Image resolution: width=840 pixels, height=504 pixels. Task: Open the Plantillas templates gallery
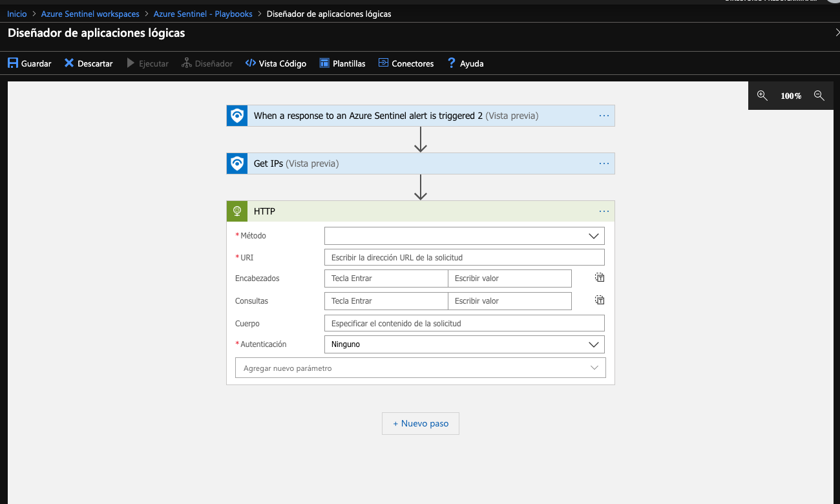(342, 63)
